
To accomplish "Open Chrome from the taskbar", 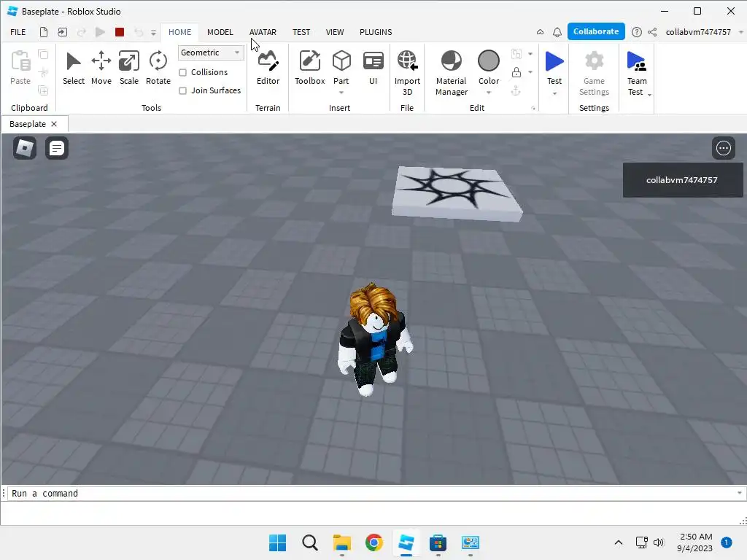I will pyautogui.click(x=374, y=542).
